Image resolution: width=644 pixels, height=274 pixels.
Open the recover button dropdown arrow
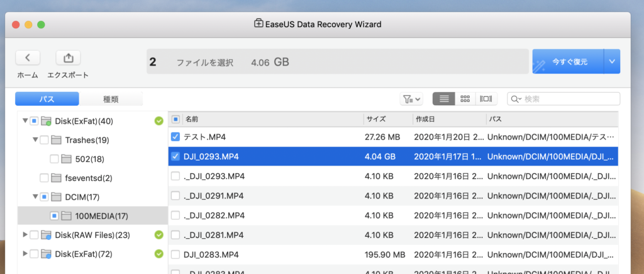point(612,62)
